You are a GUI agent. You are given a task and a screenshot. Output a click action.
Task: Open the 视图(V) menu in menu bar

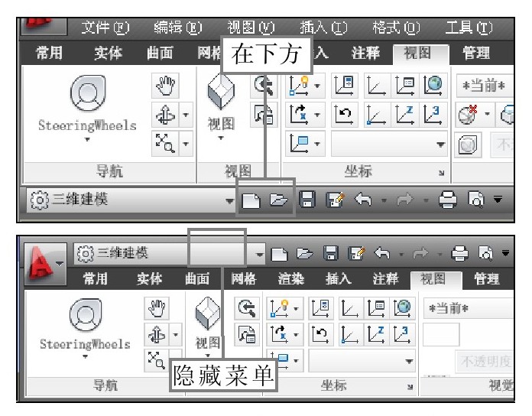click(x=251, y=28)
